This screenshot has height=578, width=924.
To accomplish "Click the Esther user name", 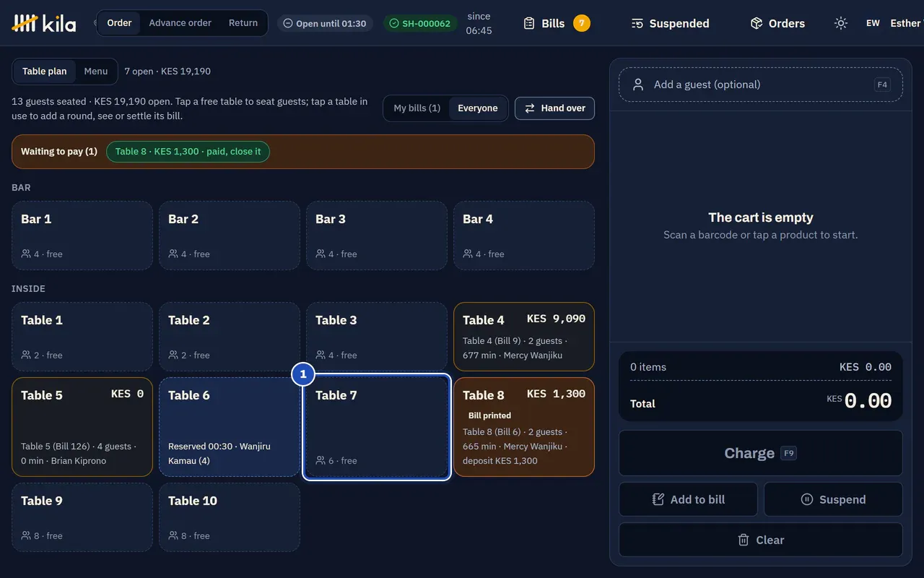I will [x=906, y=23].
